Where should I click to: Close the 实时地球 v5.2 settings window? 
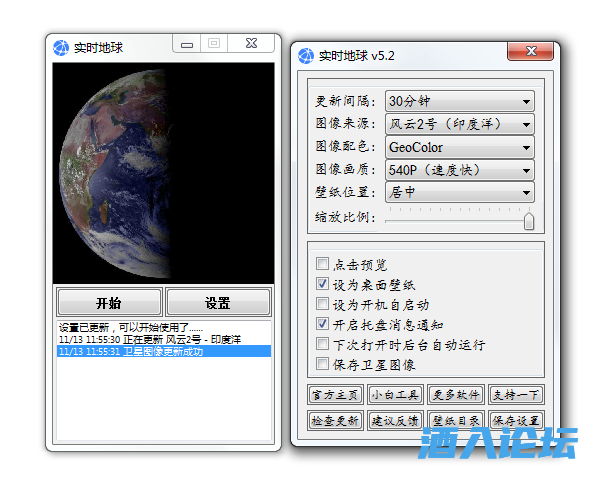(x=530, y=51)
